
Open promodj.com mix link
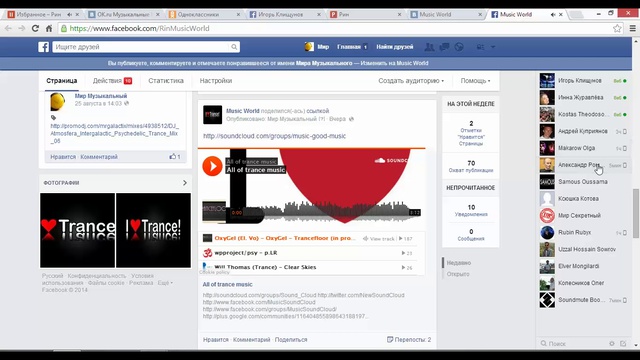(x=115, y=133)
